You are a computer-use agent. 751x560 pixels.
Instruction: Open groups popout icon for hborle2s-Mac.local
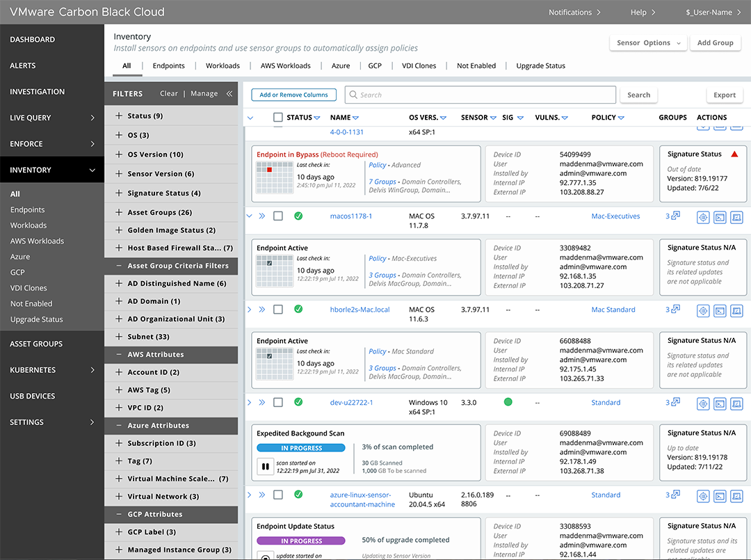coord(675,309)
